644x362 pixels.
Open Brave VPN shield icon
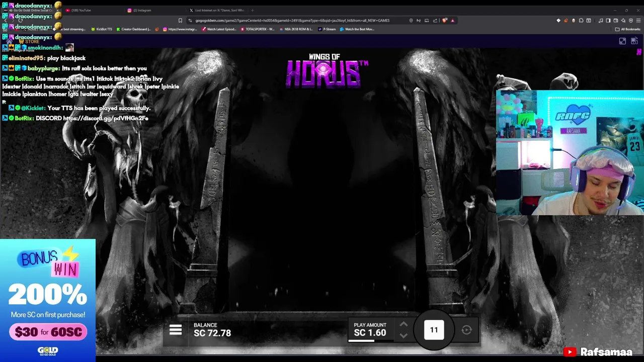click(x=631, y=21)
